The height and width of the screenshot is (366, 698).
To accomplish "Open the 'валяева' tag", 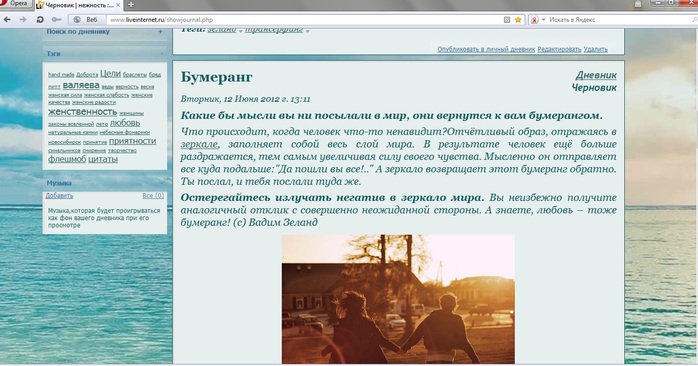I will (81, 85).
